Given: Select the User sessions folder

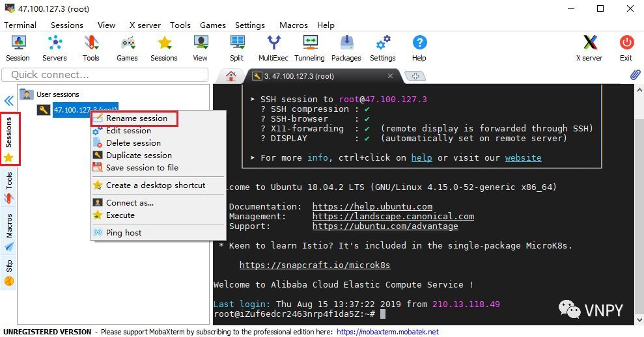Looking at the screenshot, I should 49,94.
